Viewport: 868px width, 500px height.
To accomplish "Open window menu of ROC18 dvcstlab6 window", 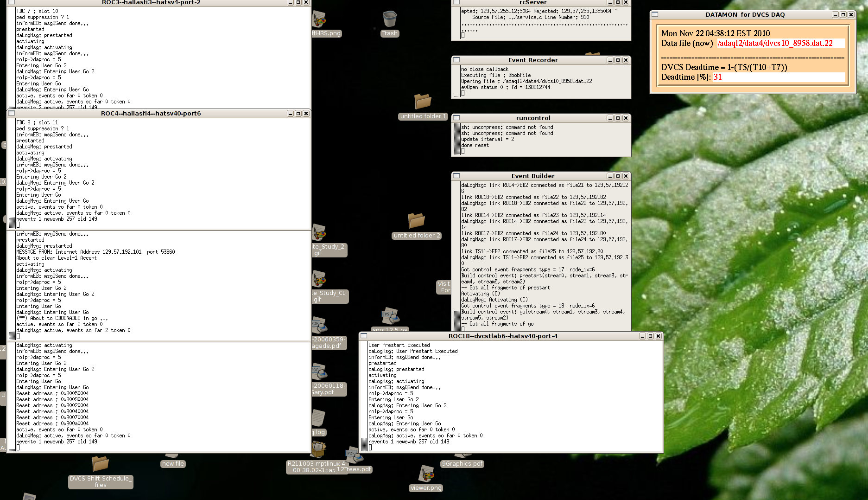I will [364, 336].
